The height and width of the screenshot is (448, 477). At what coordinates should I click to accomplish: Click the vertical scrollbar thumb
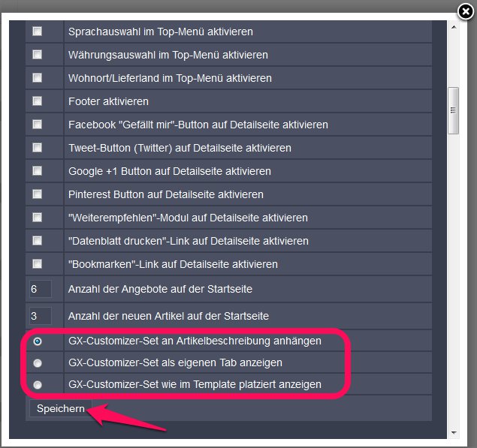(x=454, y=110)
